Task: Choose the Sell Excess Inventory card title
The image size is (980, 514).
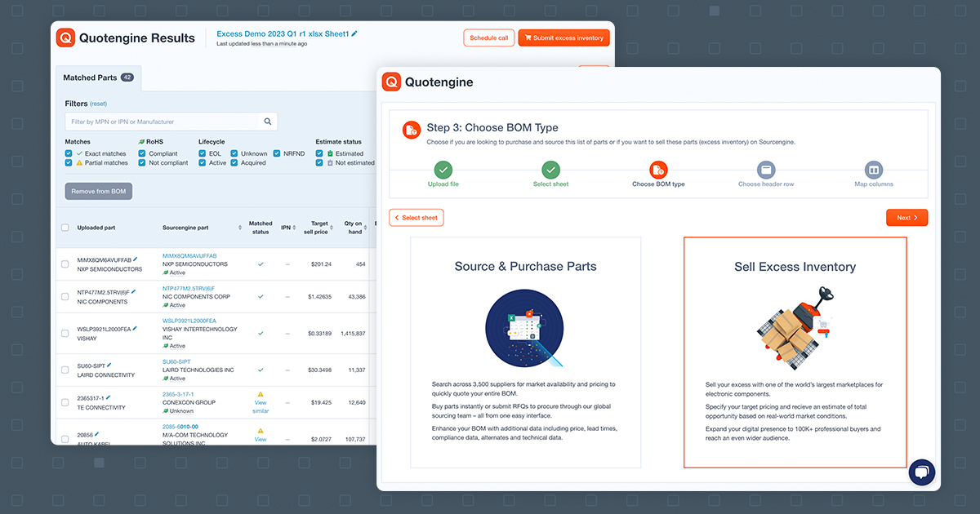Action: pyautogui.click(x=795, y=267)
